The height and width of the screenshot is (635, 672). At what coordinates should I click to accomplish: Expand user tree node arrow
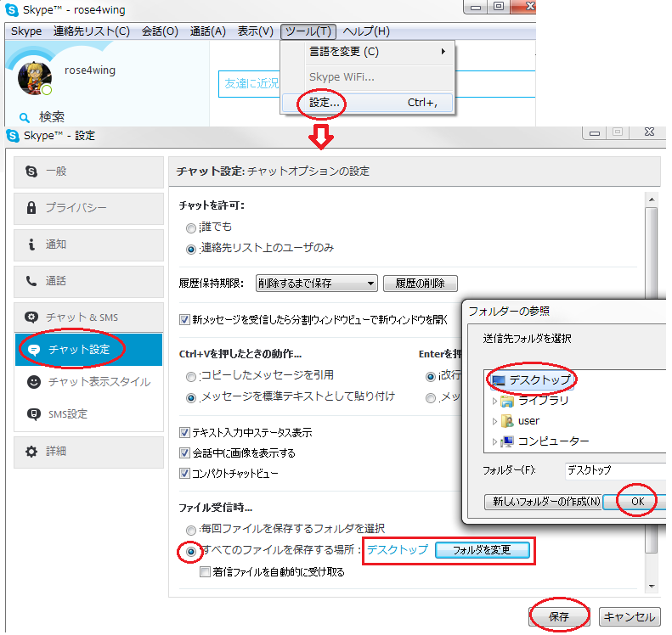tap(494, 422)
